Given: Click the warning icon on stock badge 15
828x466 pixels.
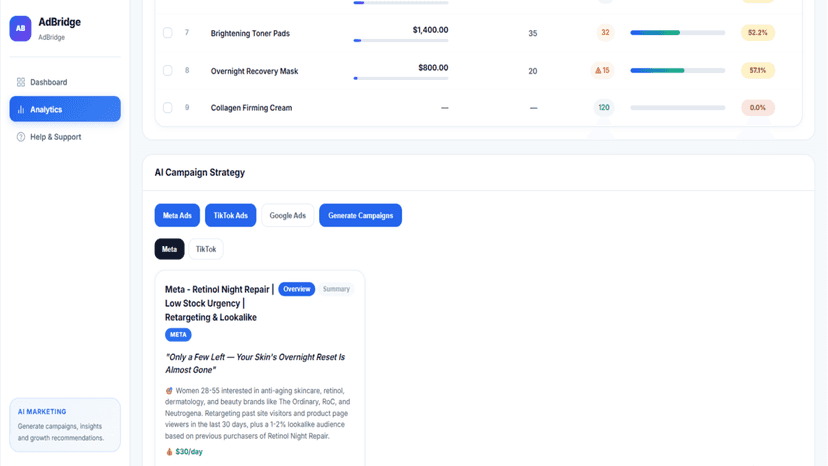Looking at the screenshot, I should tap(598, 70).
